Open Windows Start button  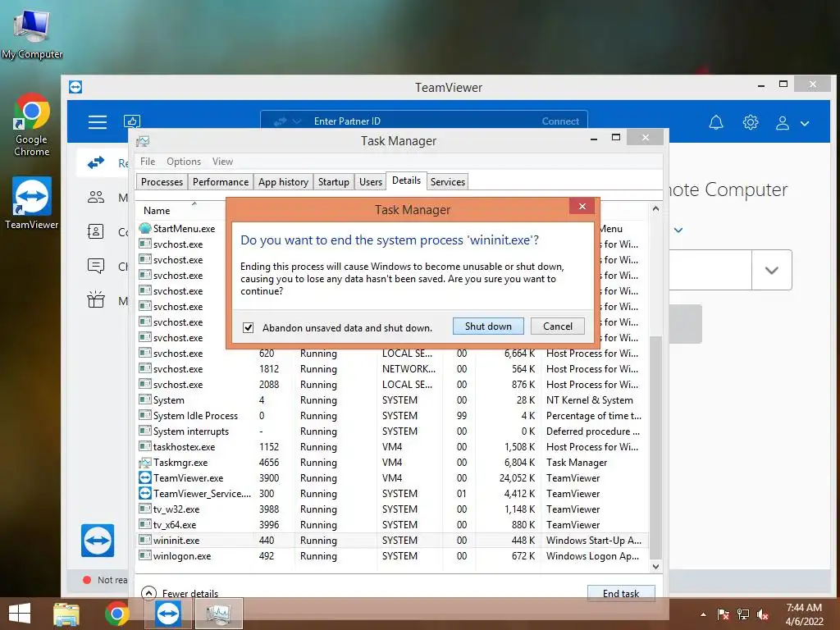[x=20, y=614]
